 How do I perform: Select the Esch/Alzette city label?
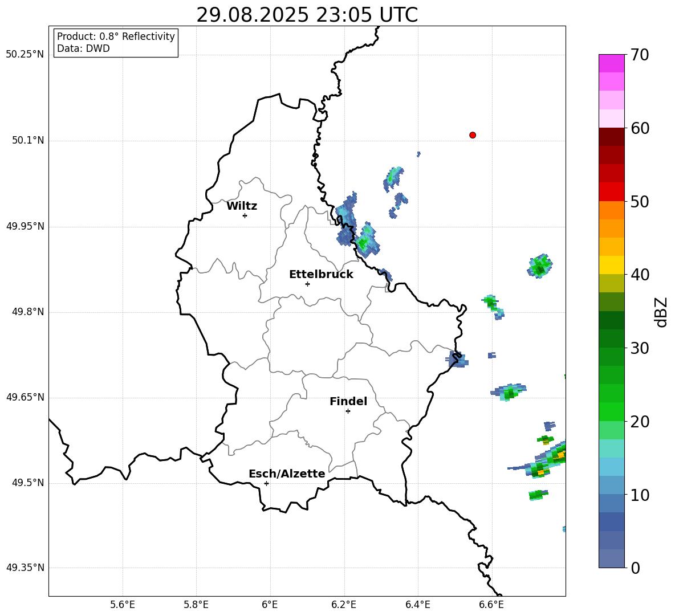pyautogui.click(x=287, y=474)
